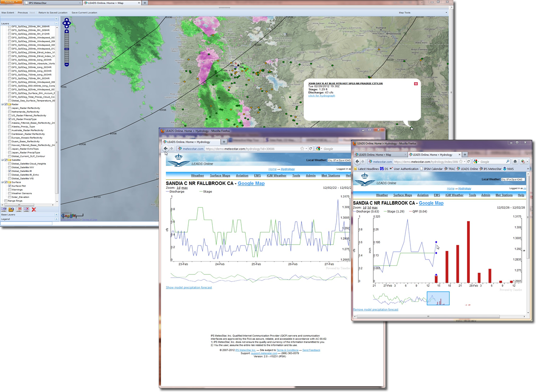The height and width of the screenshot is (392, 536).
Task: Click Google Map link in middle window
Action: click(x=251, y=183)
